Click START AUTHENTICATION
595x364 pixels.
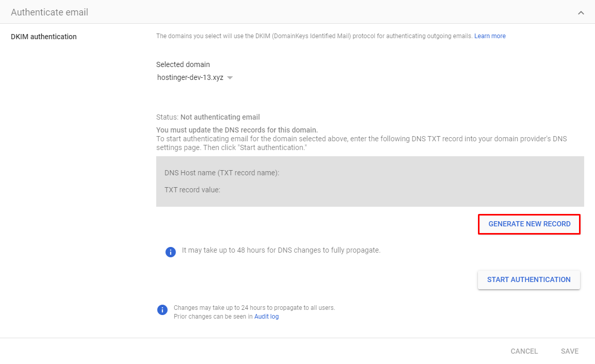coord(528,279)
